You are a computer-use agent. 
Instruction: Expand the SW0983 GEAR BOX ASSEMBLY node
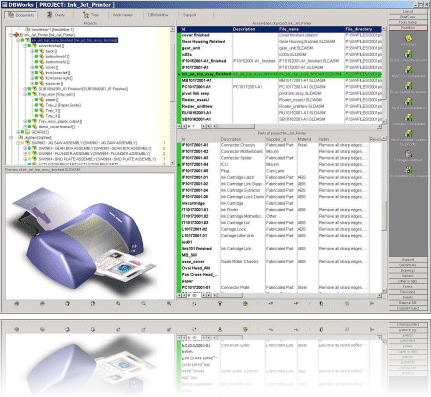tap(25, 148)
